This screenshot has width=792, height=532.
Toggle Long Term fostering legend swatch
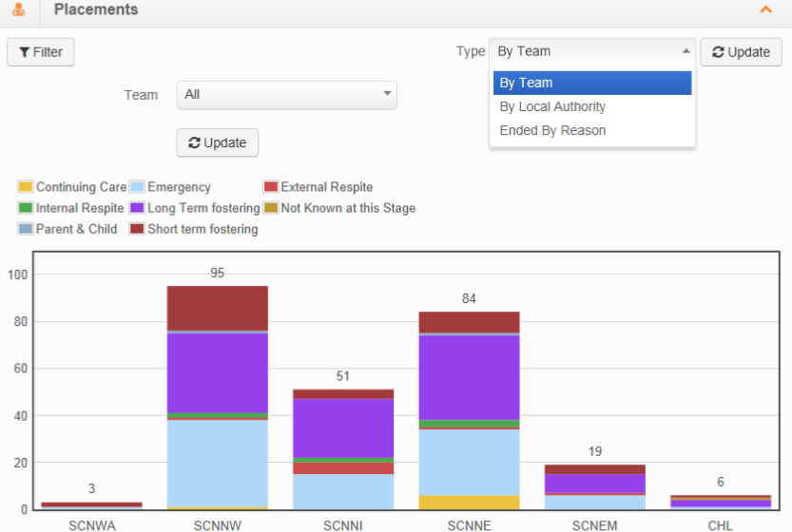coord(137,207)
